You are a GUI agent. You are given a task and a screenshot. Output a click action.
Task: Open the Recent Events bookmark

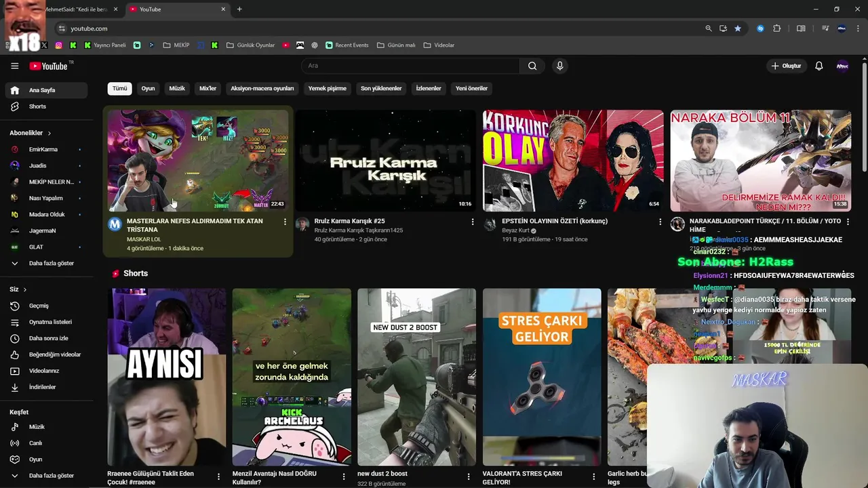tap(347, 45)
